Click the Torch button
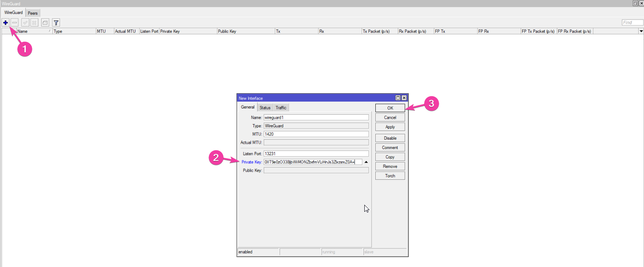Viewport: 644px width, 267px height. [390, 176]
